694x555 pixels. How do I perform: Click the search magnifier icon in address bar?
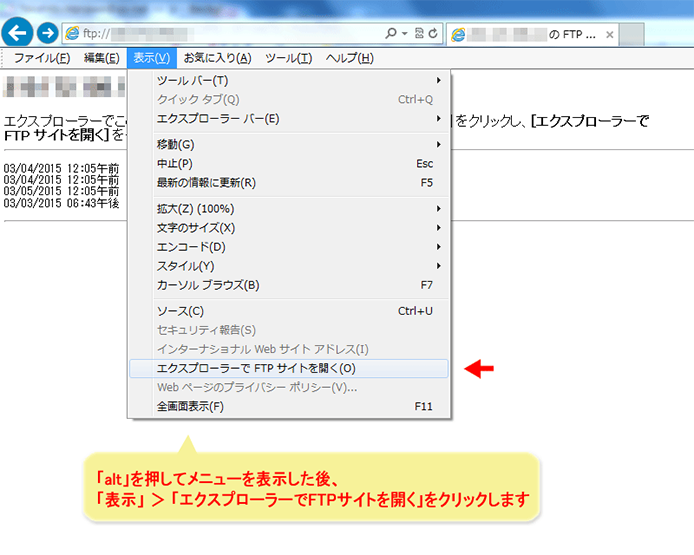click(389, 33)
